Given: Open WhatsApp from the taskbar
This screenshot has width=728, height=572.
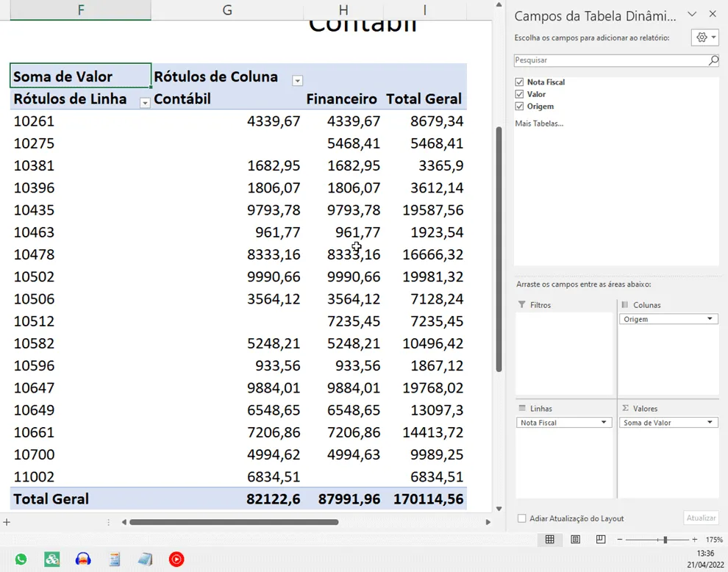Looking at the screenshot, I should coord(21,559).
